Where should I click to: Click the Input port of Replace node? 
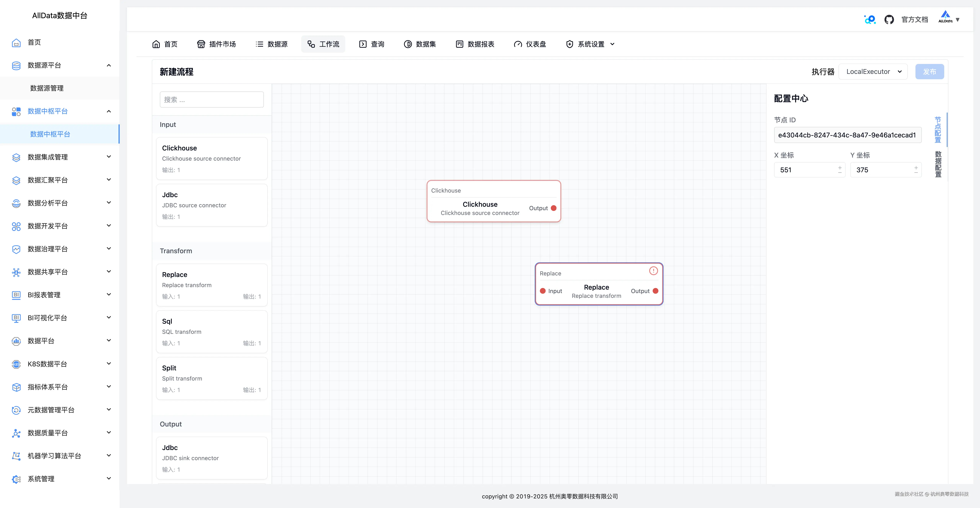[543, 291]
